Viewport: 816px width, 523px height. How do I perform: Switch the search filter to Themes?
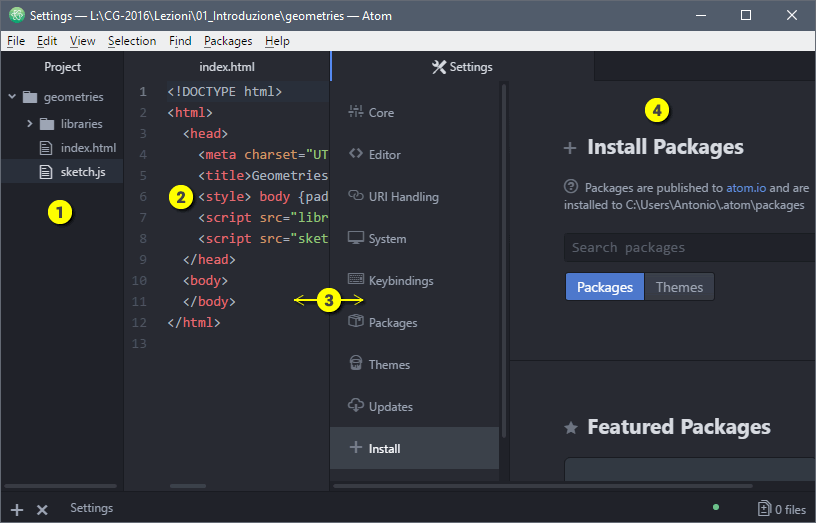tap(679, 287)
